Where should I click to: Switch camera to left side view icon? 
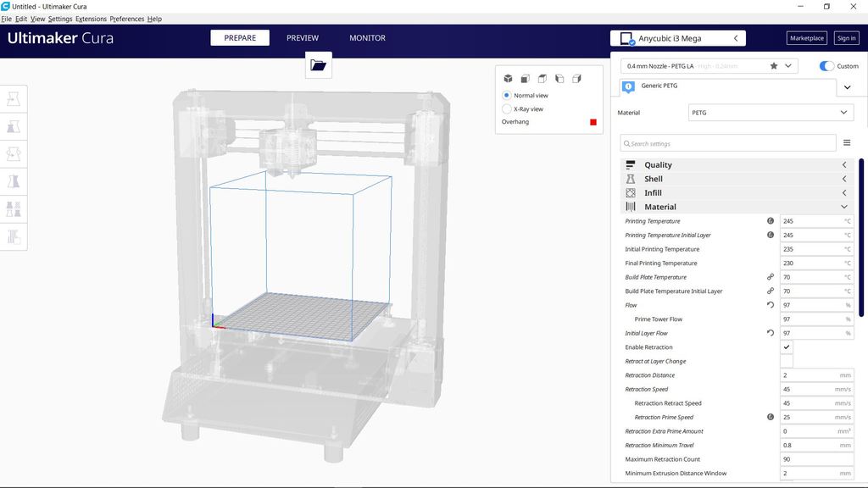[559, 79]
